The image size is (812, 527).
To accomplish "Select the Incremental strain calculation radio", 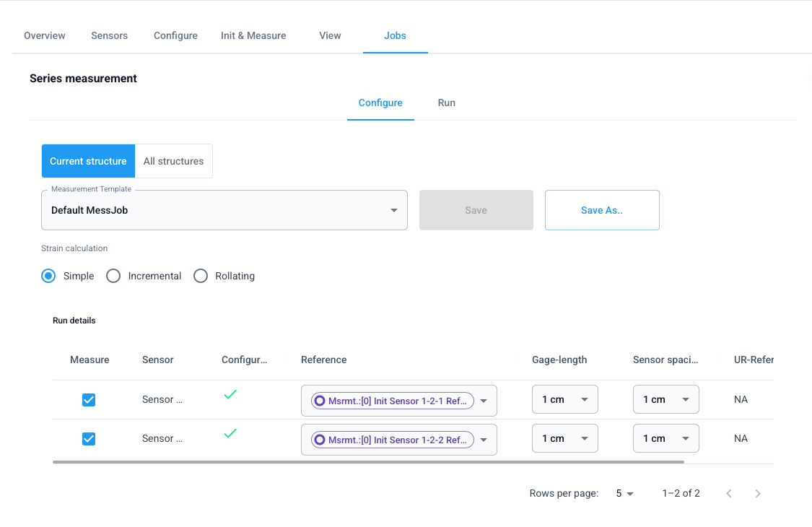I will tap(113, 276).
